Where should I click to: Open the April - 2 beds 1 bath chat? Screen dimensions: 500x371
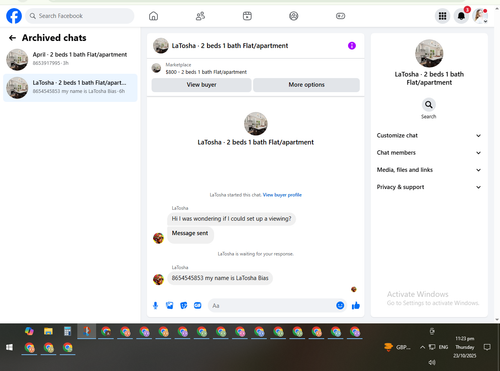pos(70,59)
